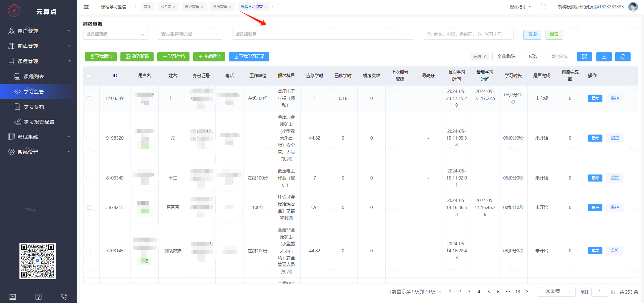The image size is (644, 303).
Task: Check the row for 高压电工实操
Action: pos(89,98)
